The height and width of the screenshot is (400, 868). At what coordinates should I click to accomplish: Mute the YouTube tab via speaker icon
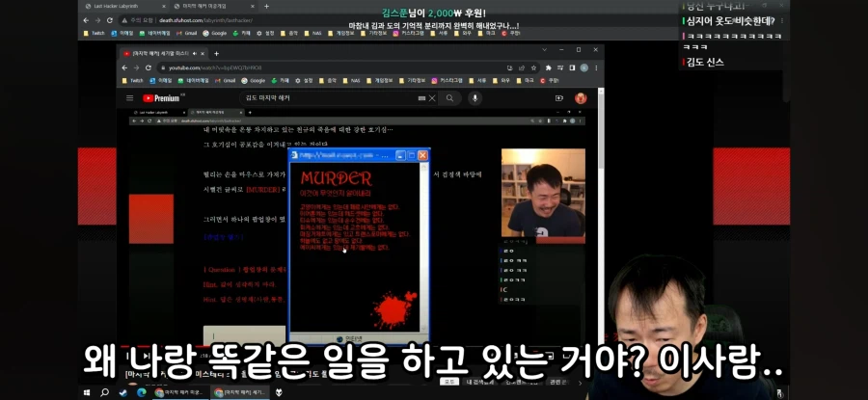click(196, 54)
